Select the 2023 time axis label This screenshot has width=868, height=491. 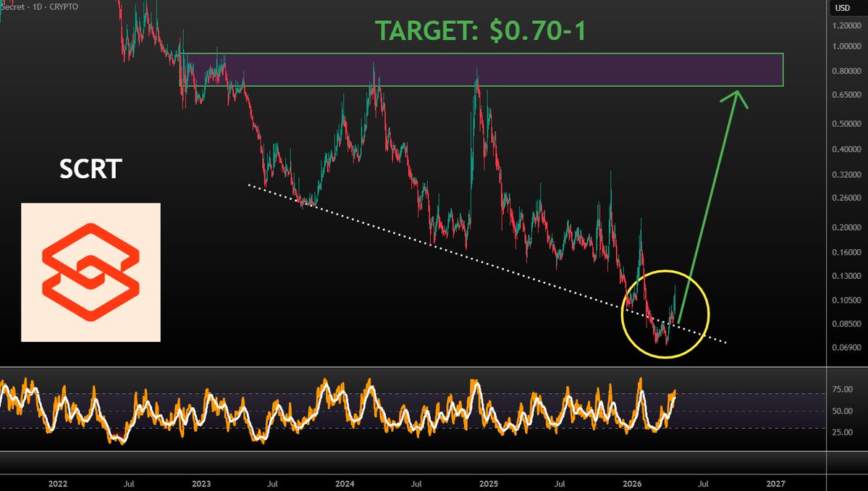point(201,484)
